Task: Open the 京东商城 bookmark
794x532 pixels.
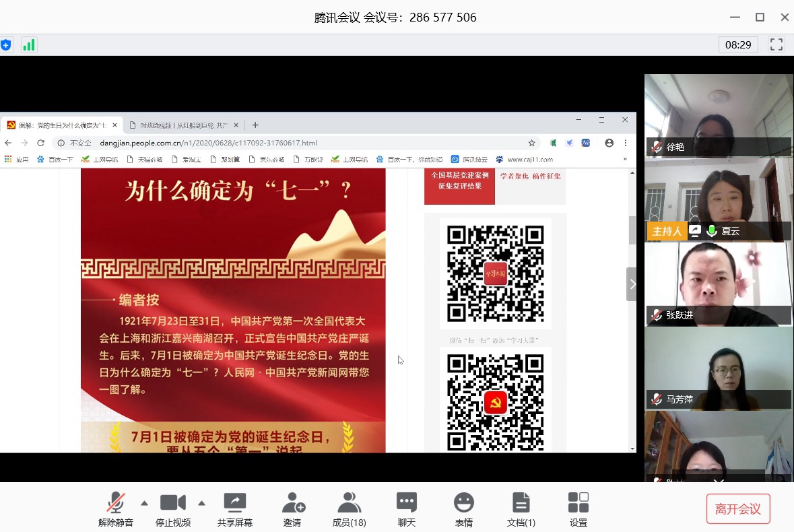Action: click(x=267, y=160)
